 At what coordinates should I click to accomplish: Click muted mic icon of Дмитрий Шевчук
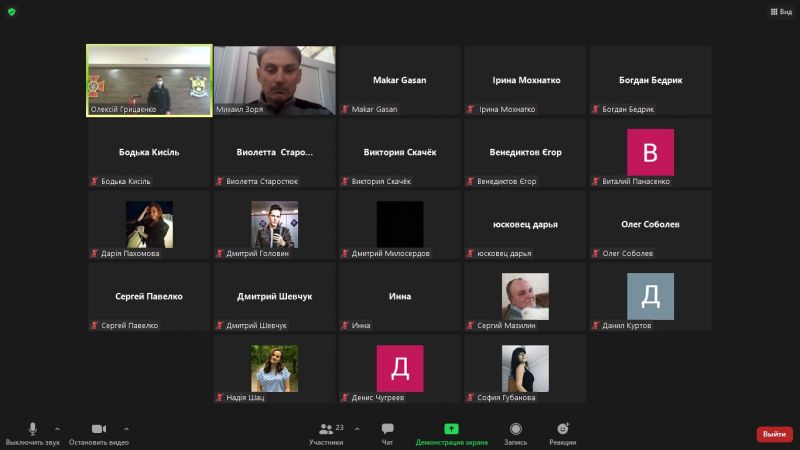click(x=220, y=325)
